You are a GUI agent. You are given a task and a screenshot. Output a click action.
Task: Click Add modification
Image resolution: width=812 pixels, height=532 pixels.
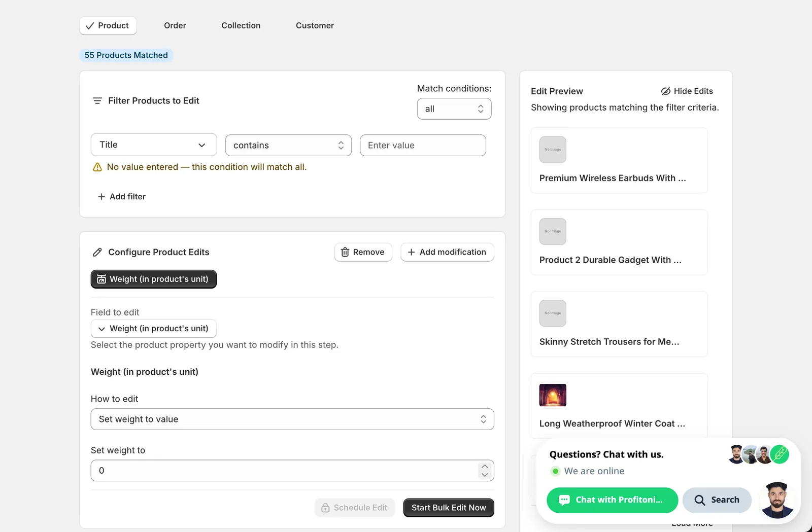[447, 252]
